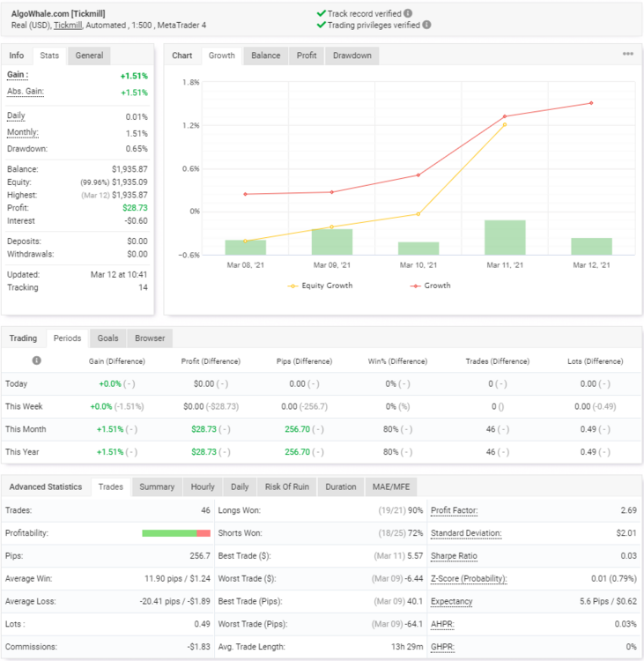
Task: Click the This Week row label
Action: 24,406
